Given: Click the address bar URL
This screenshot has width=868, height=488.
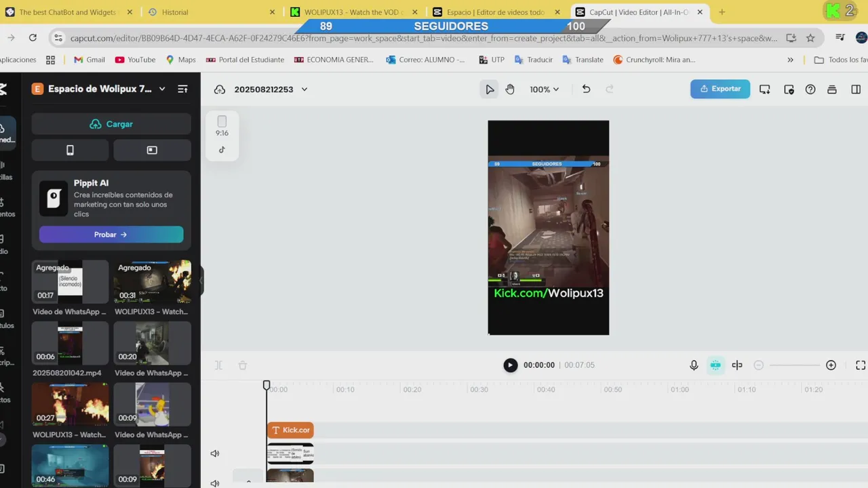Looking at the screenshot, I should click(x=424, y=38).
